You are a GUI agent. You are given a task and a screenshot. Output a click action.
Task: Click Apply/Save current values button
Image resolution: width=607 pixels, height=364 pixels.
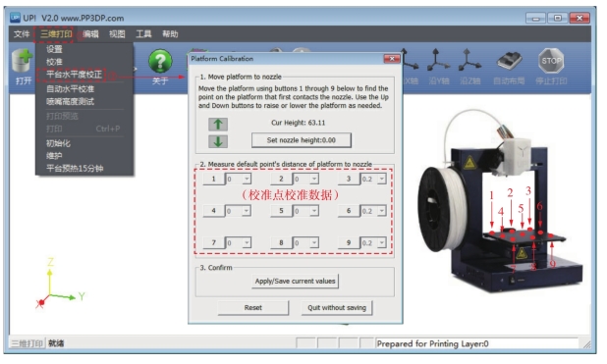coord(295,282)
